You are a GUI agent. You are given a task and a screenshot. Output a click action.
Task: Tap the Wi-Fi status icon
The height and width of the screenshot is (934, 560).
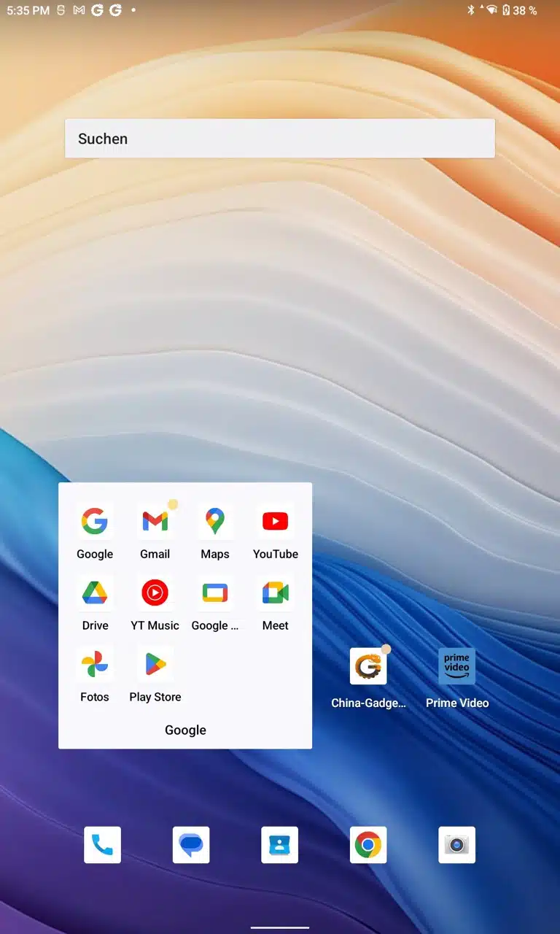[491, 10]
